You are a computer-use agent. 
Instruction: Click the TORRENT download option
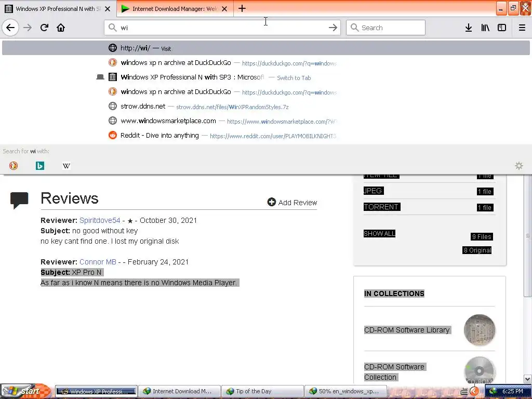(x=382, y=207)
